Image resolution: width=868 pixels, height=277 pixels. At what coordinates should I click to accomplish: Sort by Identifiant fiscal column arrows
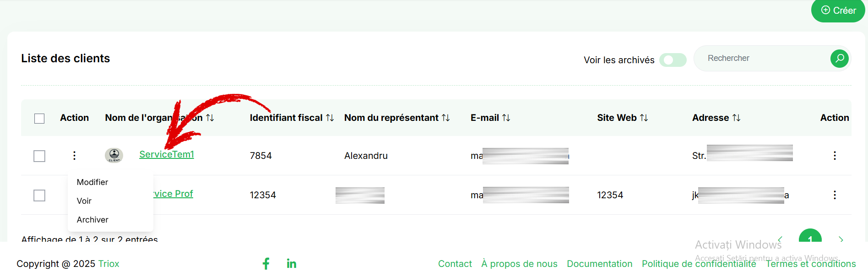click(x=330, y=118)
